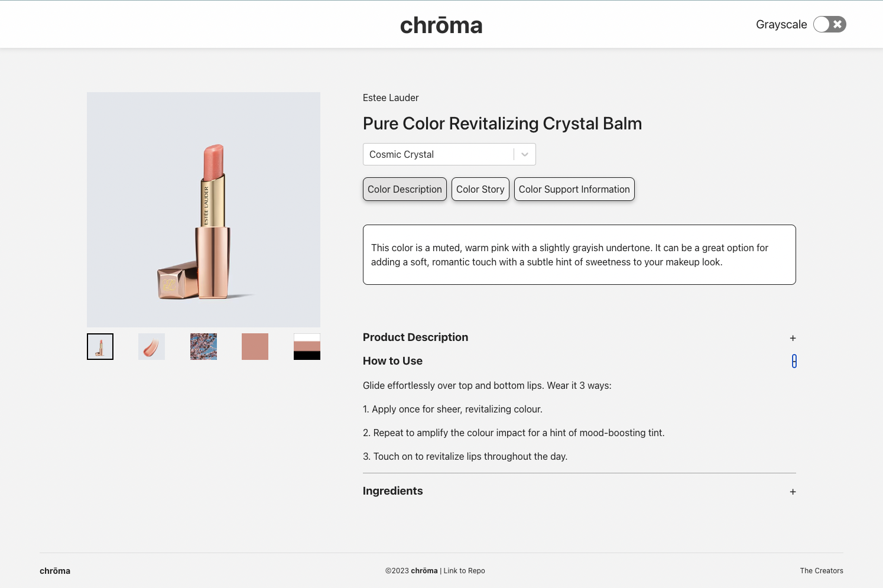883x588 pixels.
Task: Click the shade selector chevron arrow
Action: pyautogui.click(x=524, y=154)
